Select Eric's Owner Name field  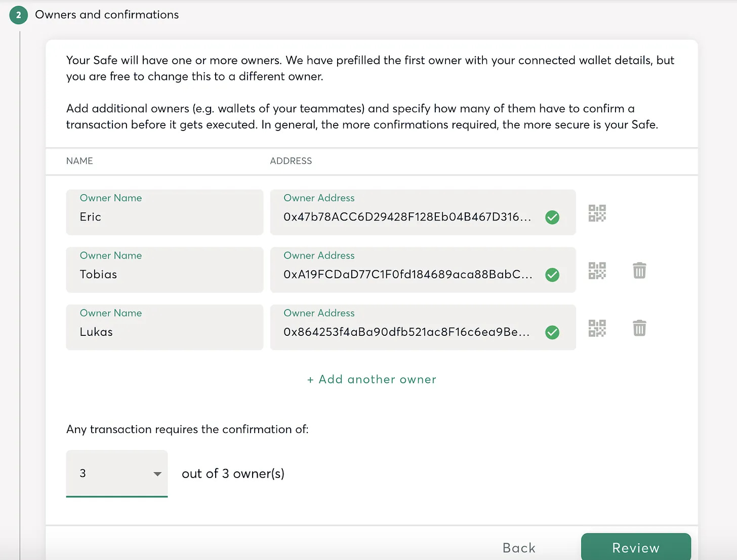pos(164,217)
